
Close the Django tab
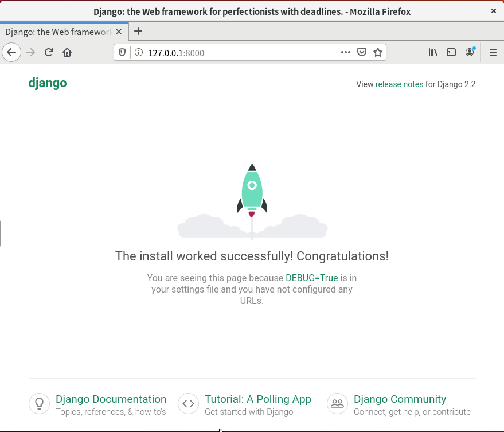click(119, 32)
